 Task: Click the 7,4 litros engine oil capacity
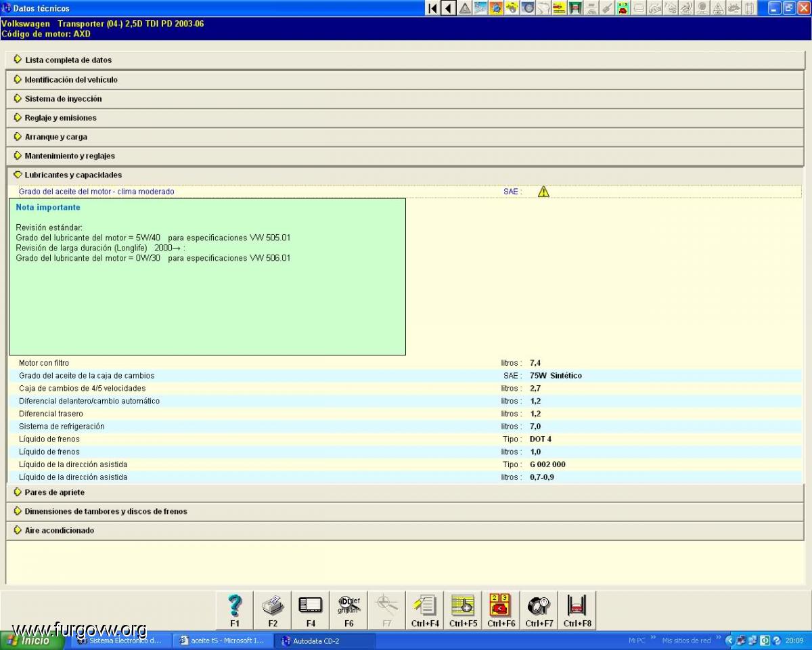coord(535,363)
